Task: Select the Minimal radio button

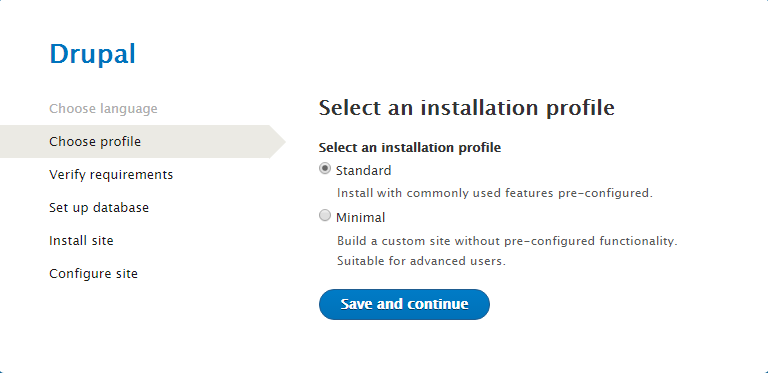Action: point(325,215)
